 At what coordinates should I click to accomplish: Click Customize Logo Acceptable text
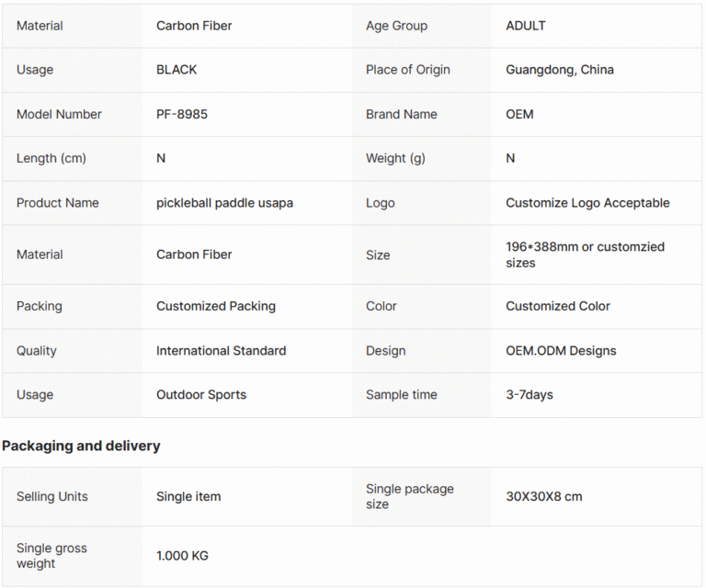587,203
